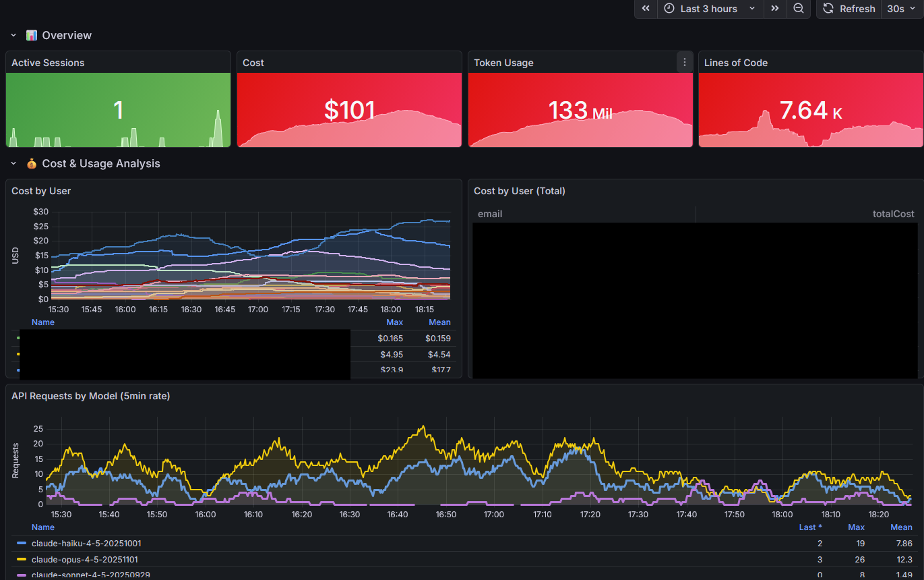The image size is (924, 580).
Task: Shift time range backward with double-left arrows
Action: pyautogui.click(x=646, y=9)
